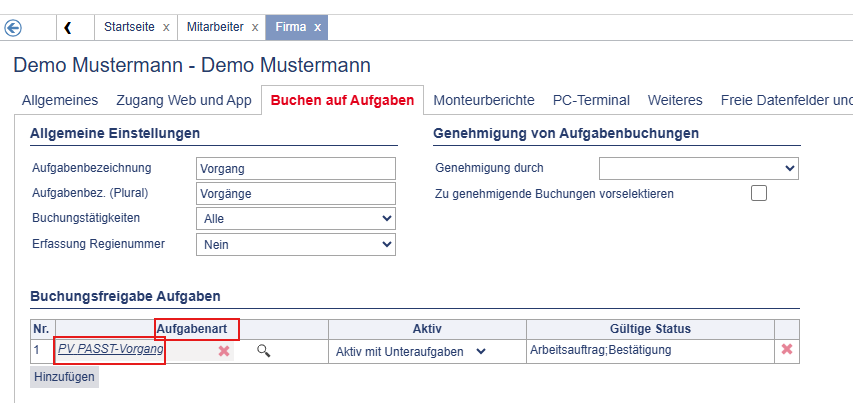
Task: Open the Buchungstätigkeiten dropdown showing Alle
Action: 296,219
